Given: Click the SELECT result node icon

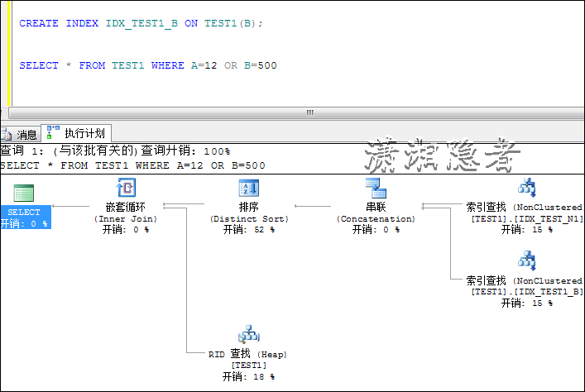Looking at the screenshot, I should click(x=24, y=194).
